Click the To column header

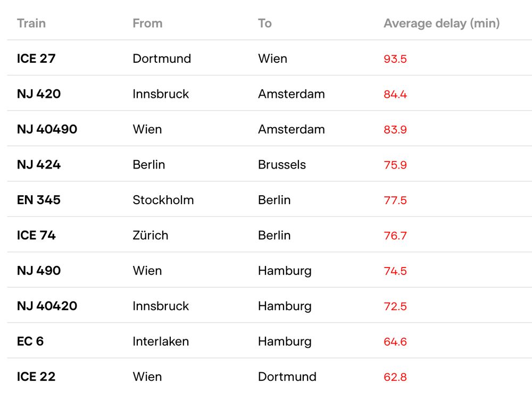coord(264,23)
